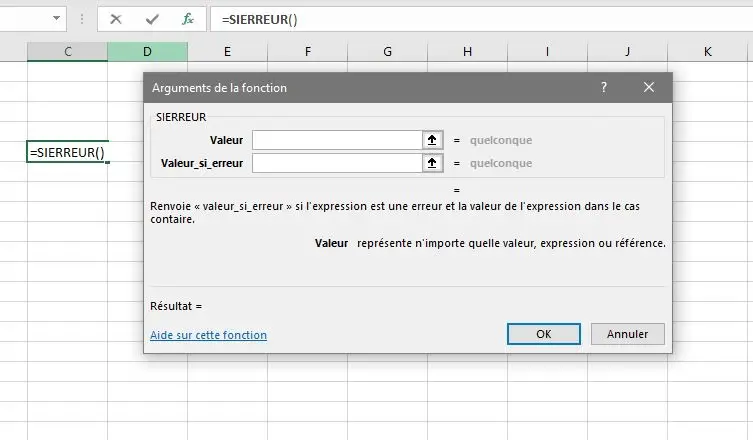Viewport: 753px width, 440px height.
Task: Click the Valeur_si_erreur range selector arrow icon
Action: [432, 163]
